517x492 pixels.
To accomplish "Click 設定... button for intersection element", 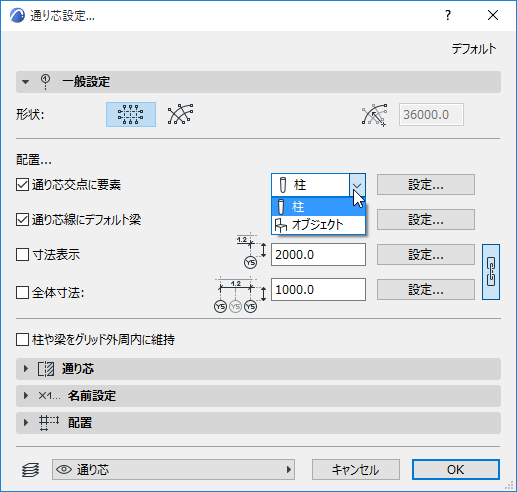I will [x=426, y=184].
